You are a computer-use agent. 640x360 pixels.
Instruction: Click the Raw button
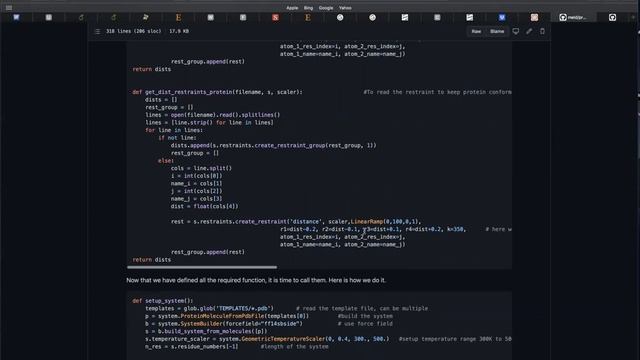(476, 31)
